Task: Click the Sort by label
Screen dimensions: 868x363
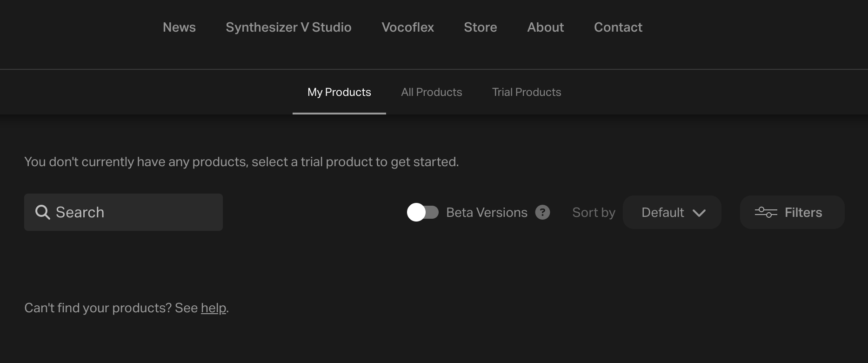Action: 594,213
